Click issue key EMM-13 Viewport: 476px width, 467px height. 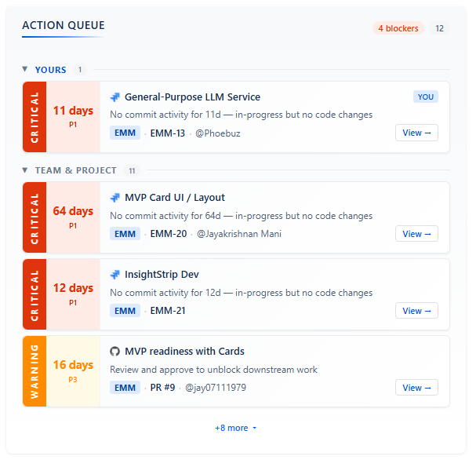168,133
